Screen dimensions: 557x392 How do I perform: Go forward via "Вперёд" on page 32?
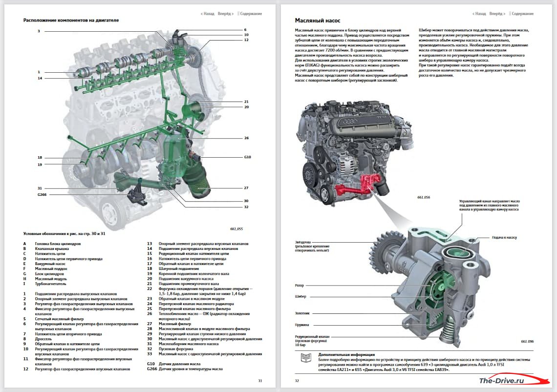(497, 14)
